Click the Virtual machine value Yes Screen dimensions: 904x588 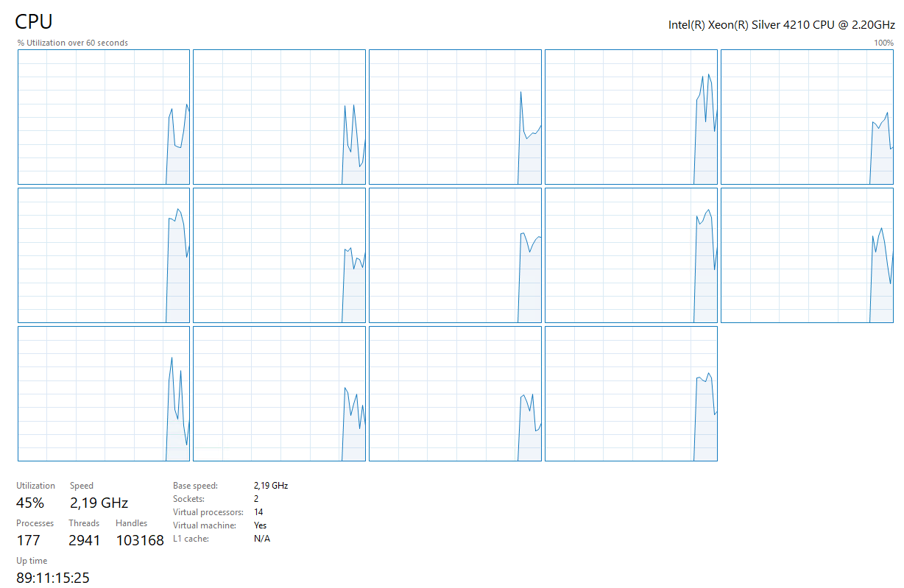point(260,525)
